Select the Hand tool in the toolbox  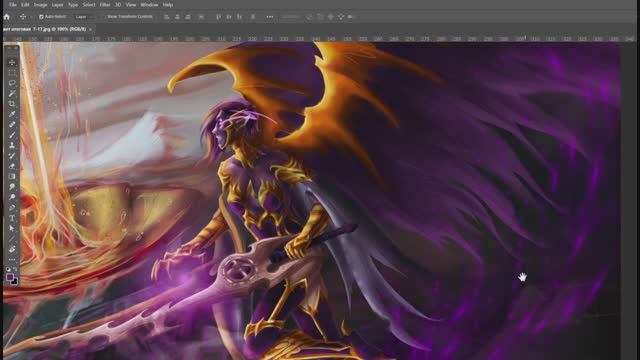pyautogui.click(x=12, y=249)
